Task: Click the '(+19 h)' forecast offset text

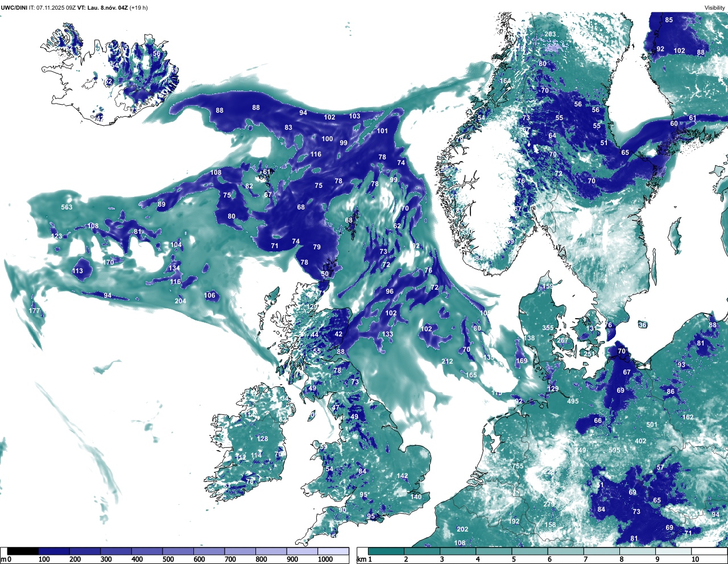Action: 139,8
